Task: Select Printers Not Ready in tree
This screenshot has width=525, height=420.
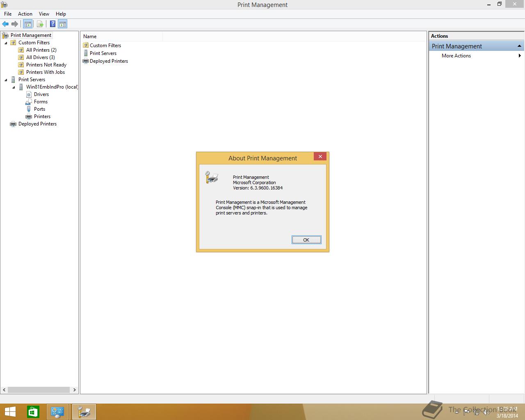Action: pos(46,65)
